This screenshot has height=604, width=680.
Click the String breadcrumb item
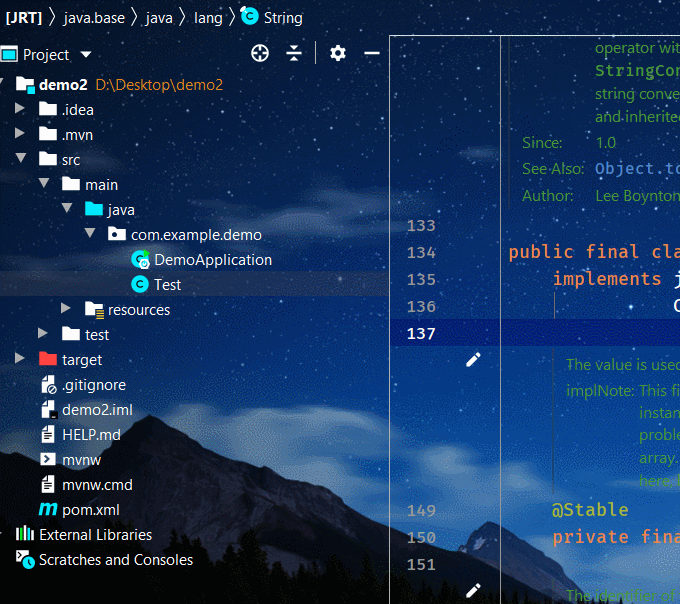283,17
